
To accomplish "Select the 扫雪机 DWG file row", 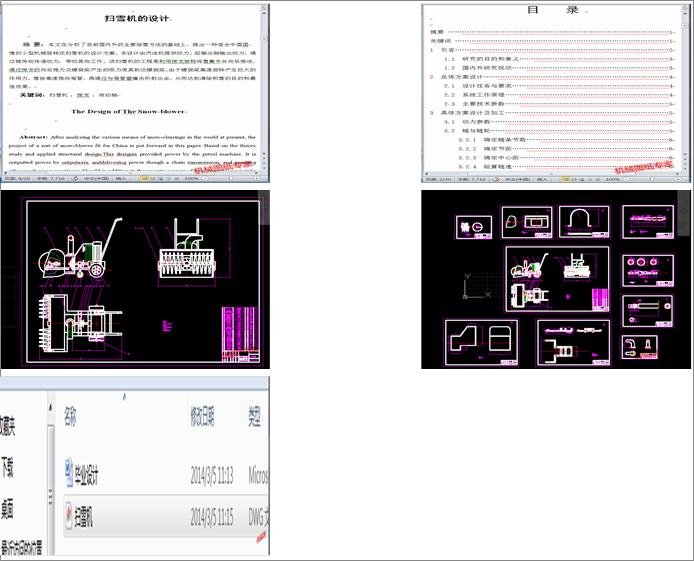I will (x=166, y=516).
